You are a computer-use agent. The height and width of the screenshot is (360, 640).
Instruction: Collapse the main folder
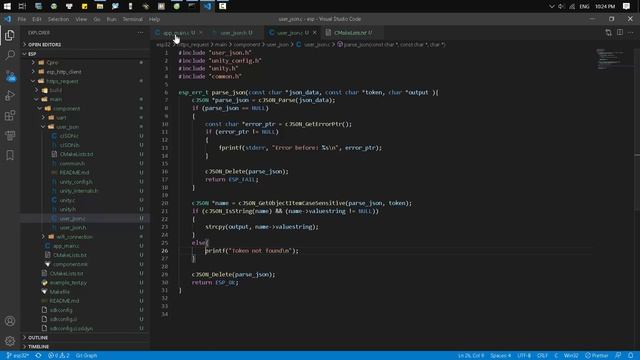[x=56, y=99]
